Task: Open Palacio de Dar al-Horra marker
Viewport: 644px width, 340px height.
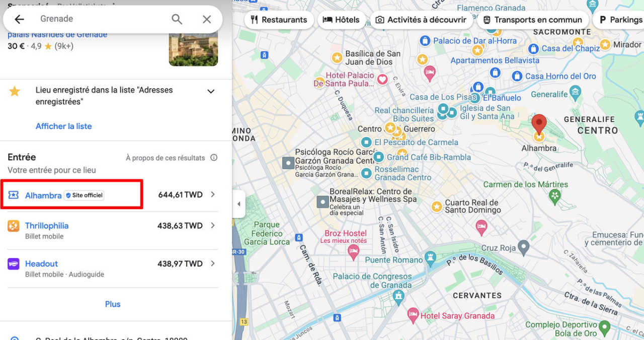Action: tap(425, 40)
